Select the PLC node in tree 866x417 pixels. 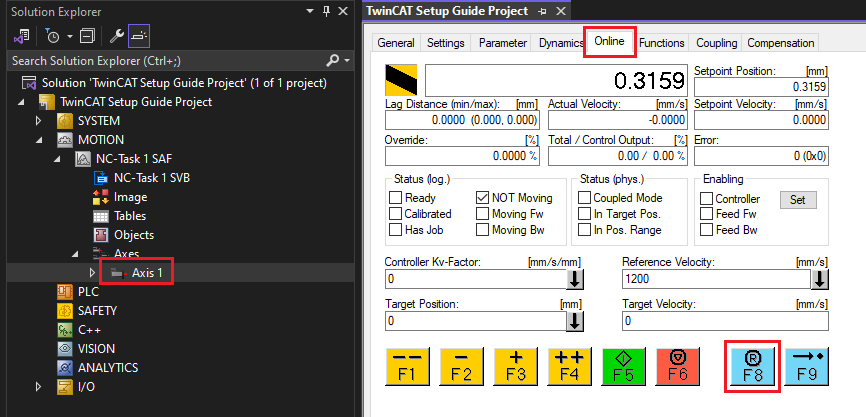(x=88, y=292)
